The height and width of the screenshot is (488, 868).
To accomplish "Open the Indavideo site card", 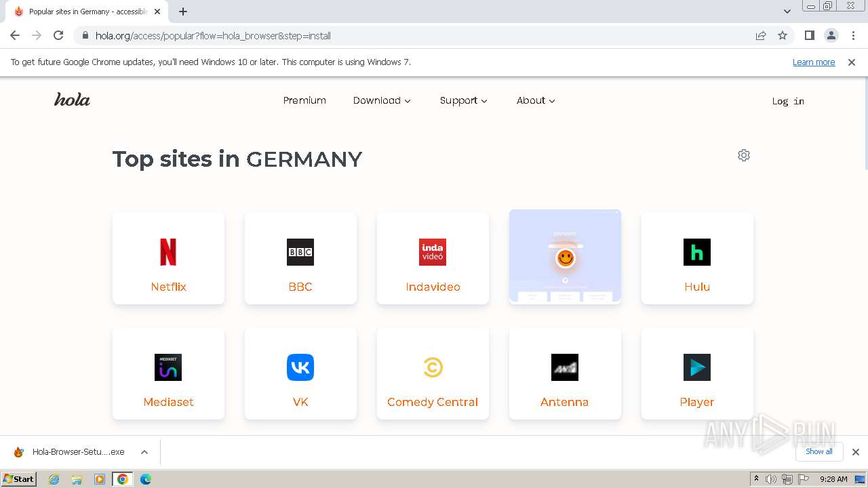I will pos(433,258).
